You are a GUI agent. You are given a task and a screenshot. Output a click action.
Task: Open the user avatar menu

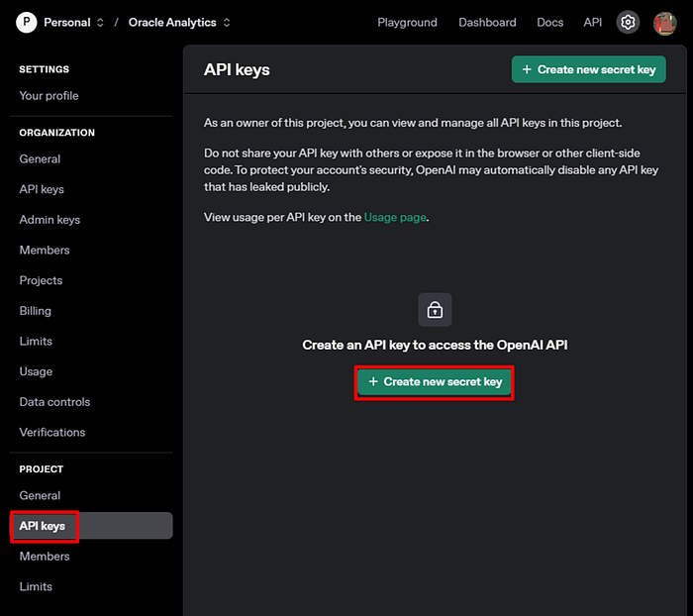coord(664,23)
